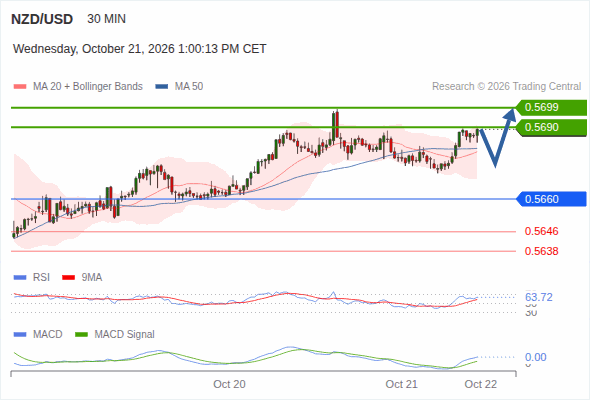Click the MA 20 + Bollinger Bands legend swatch

click(x=20, y=87)
